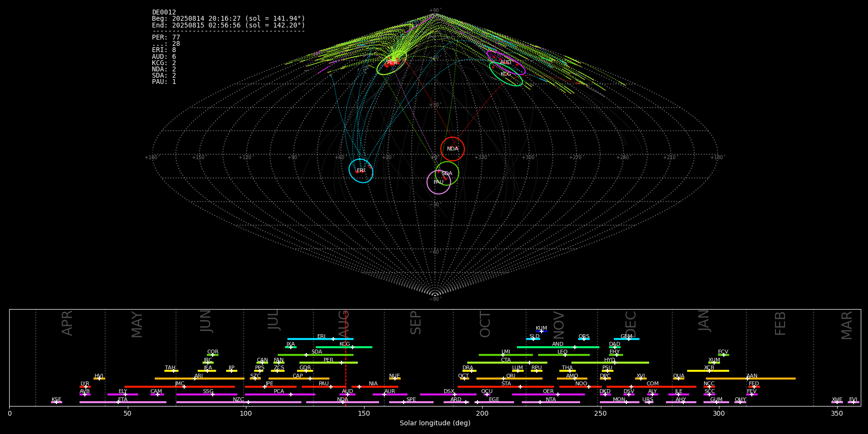Click the station ID text DE0012
868x434 pixels.
click(164, 13)
